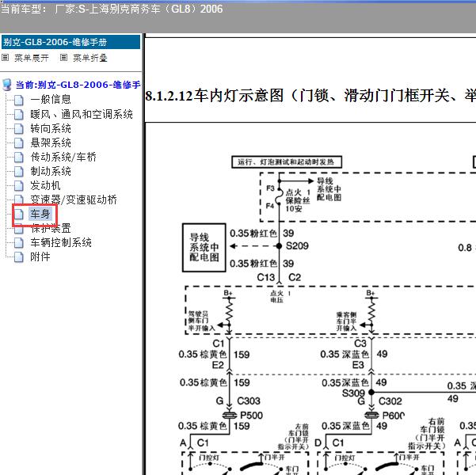Click the 导线系统中配电图 box in diagram

(204, 247)
